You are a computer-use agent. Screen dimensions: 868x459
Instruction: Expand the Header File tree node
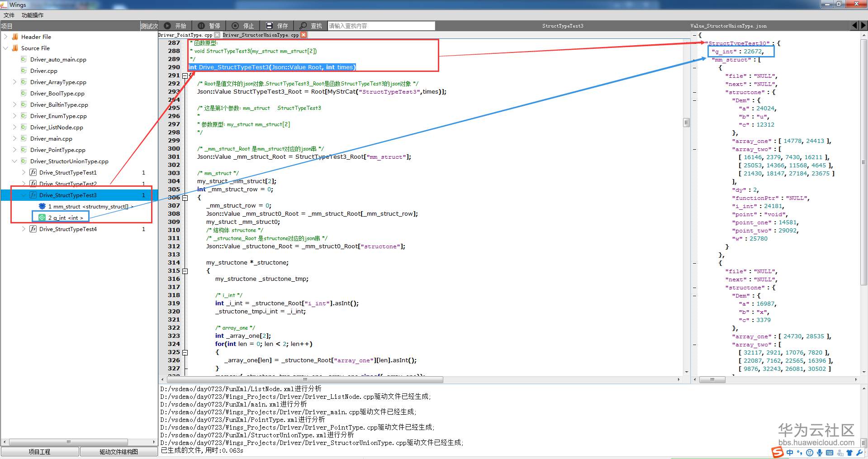(x=5, y=37)
